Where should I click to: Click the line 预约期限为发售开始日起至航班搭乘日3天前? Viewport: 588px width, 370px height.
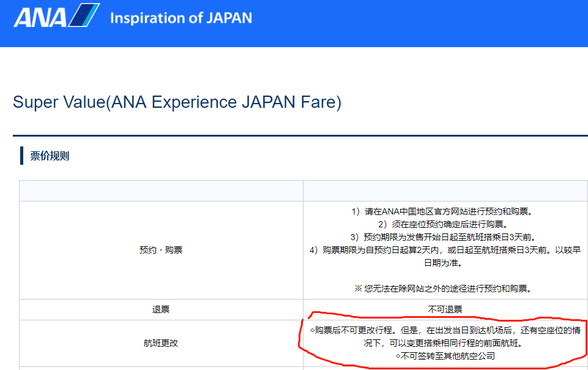[444, 237]
